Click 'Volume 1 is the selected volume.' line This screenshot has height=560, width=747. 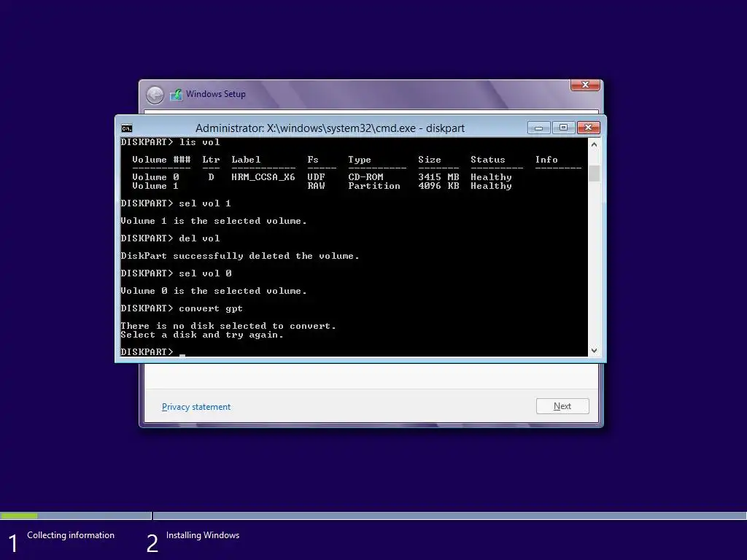(x=214, y=221)
